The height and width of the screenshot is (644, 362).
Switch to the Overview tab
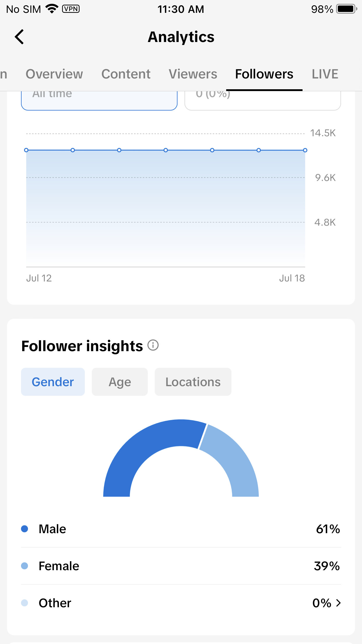54,74
